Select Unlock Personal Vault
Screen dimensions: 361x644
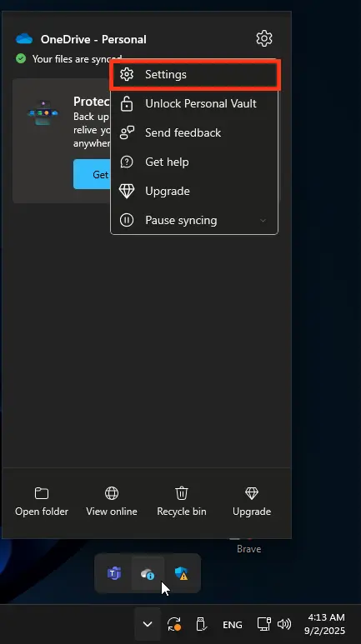pos(194,103)
